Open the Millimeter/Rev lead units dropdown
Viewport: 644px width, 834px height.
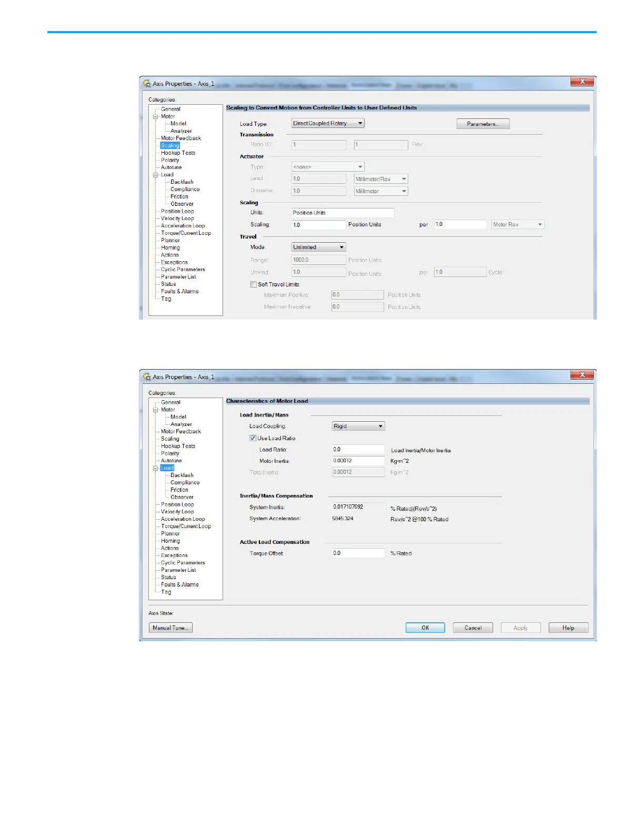click(x=381, y=179)
